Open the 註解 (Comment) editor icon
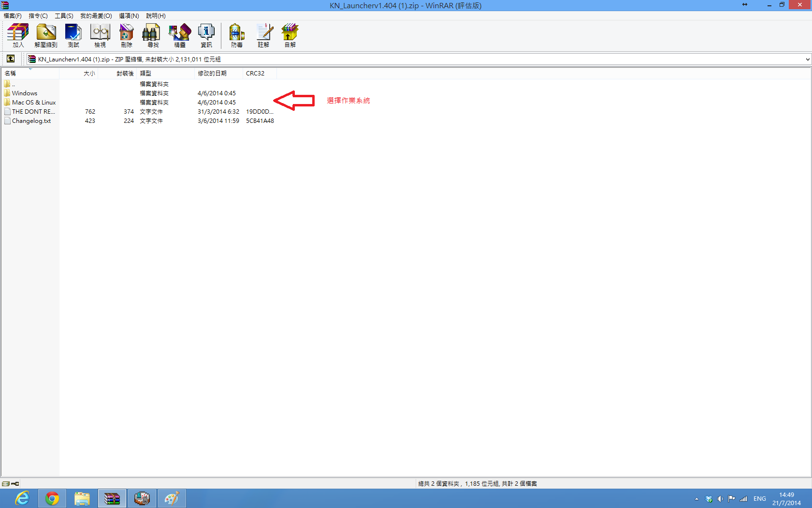The height and width of the screenshot is (508, 812). [263, 35]
